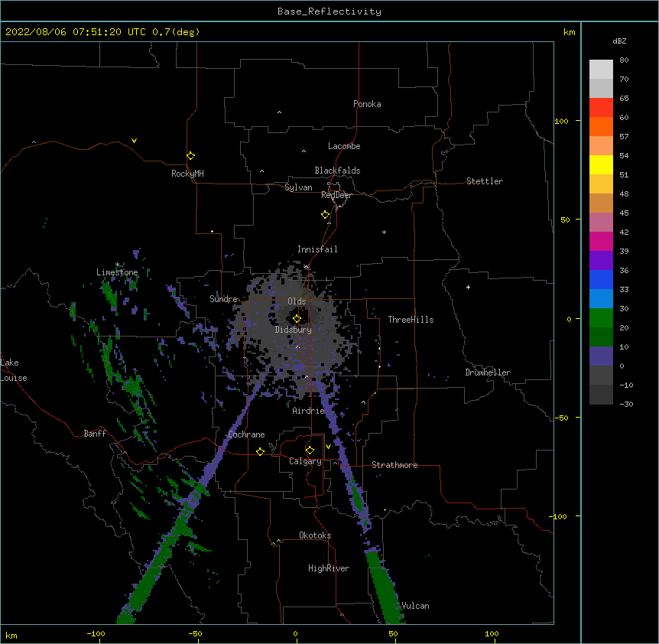Pick the slate purple legend swatch between 10 and 0
The height and width of the screenshot is (644, 659).
point(601,356)
